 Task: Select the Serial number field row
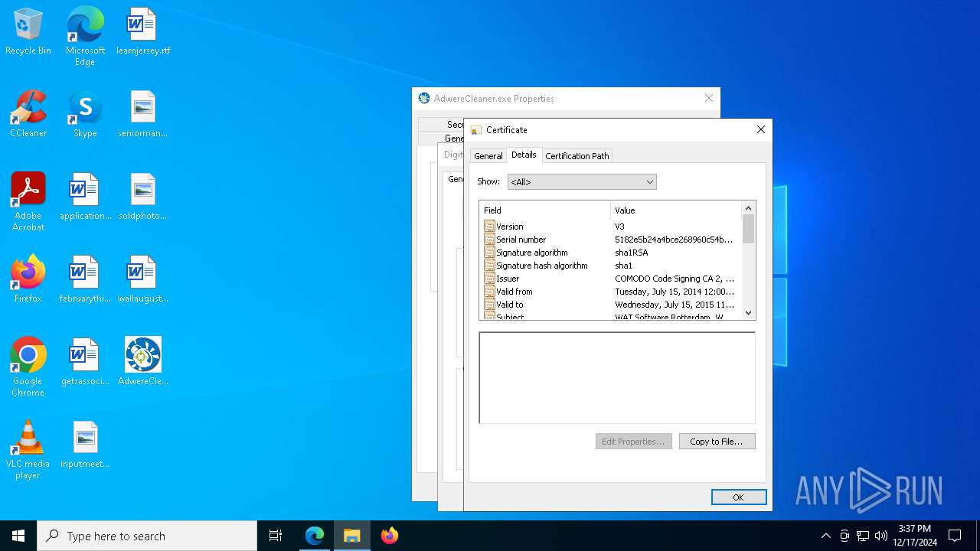(612, 240)
